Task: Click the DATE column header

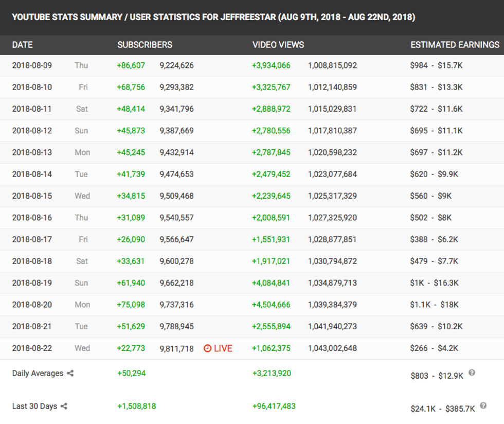Action: click(x=23, y=45)
